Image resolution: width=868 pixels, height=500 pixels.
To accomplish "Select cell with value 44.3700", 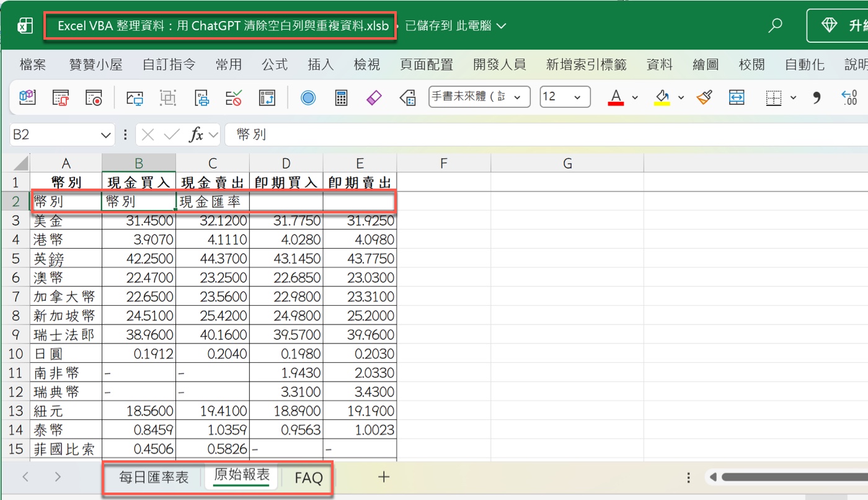I will coord(213,259).
